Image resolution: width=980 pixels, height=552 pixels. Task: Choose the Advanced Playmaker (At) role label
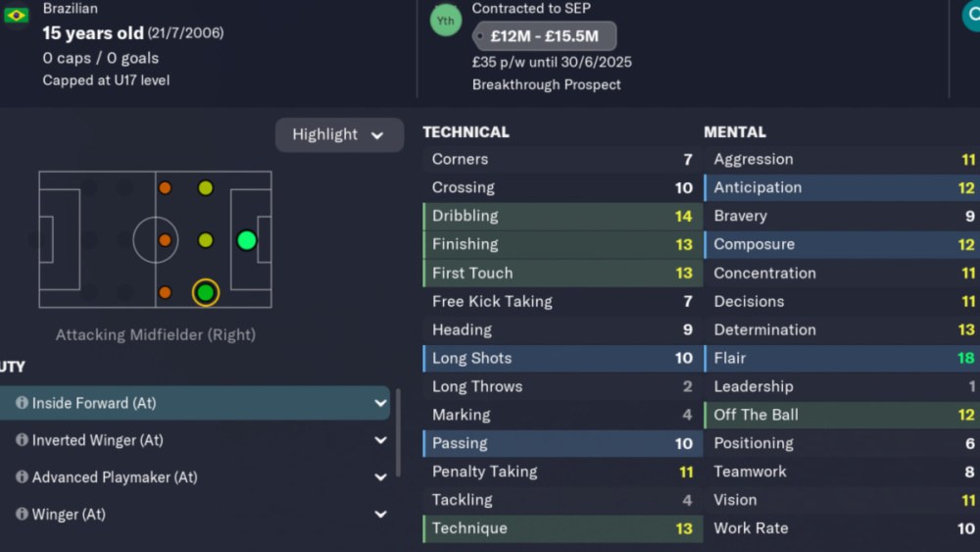[116, 477]
